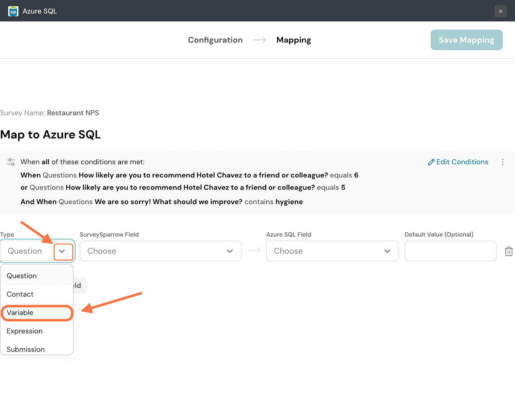This screenshot has width=515, height=420.
Task: Click the arrow between field dropdowns
Action: coord(254,250)
